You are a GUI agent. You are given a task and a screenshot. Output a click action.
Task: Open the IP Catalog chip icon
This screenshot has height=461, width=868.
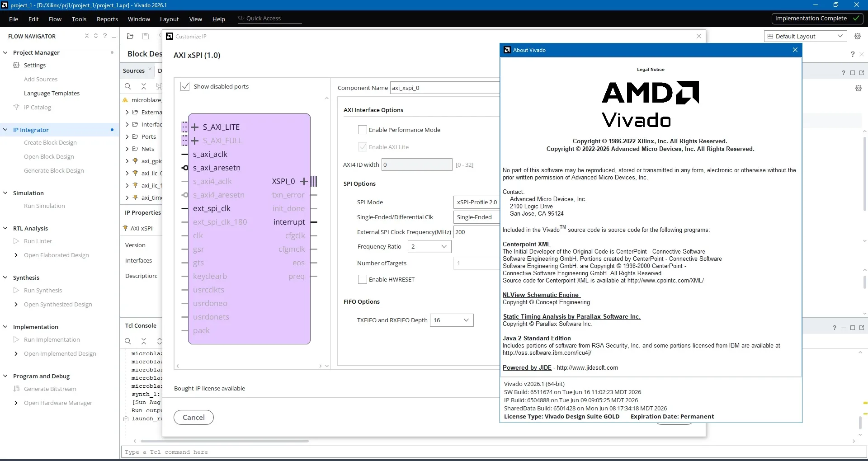[x=16, y=107]
